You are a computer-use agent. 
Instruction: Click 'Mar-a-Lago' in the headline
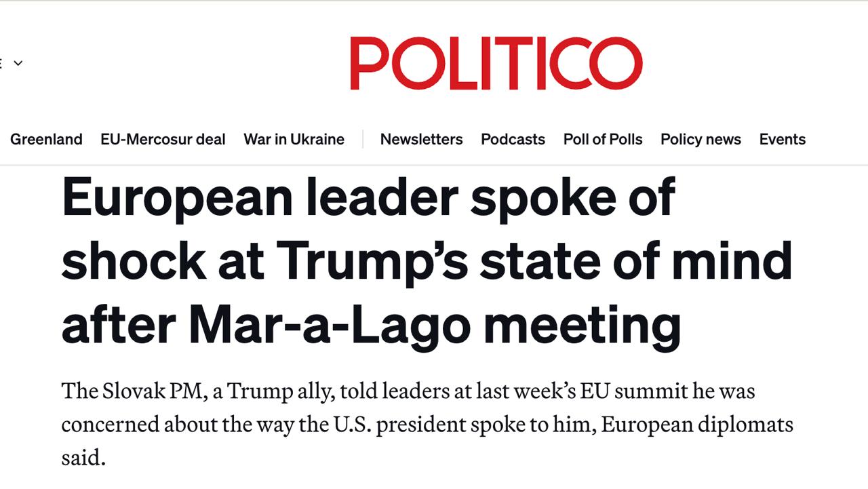coord(330,326)
